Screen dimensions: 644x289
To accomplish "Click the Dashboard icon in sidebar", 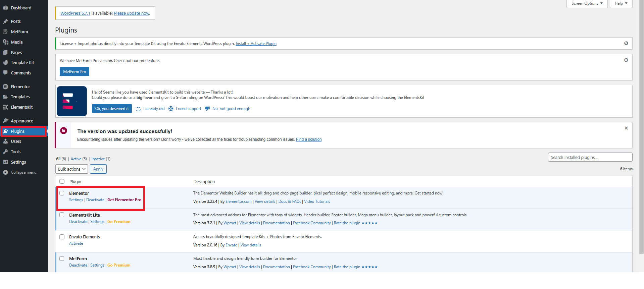I will click(5, 8).
